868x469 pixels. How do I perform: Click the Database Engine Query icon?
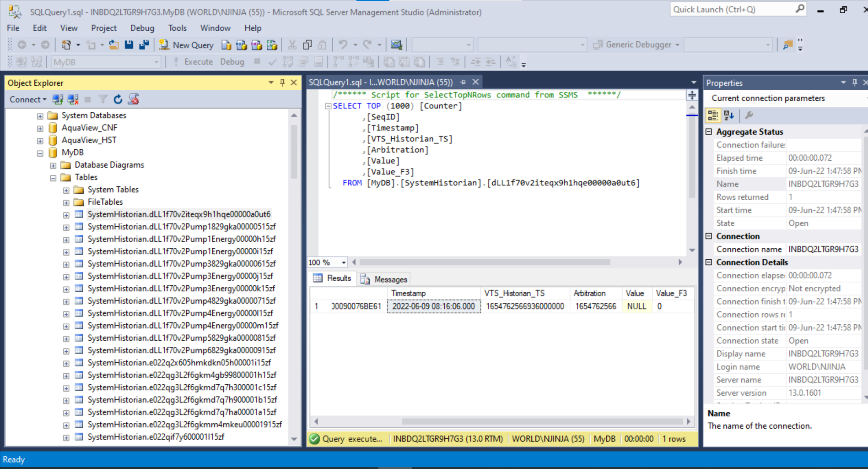point(226,45)
